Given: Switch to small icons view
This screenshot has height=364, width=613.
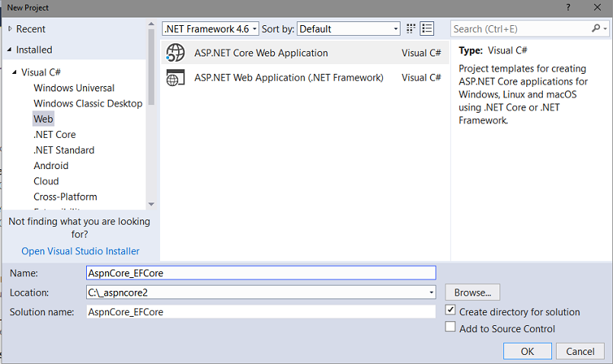Looking at the screenshot, I should pyautogui.click(x=410, y=28).
